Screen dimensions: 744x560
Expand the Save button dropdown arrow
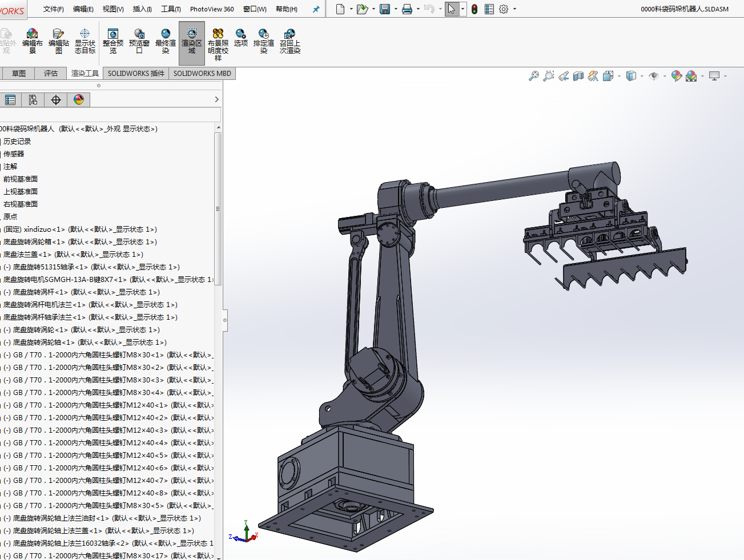tap(396, 9)
